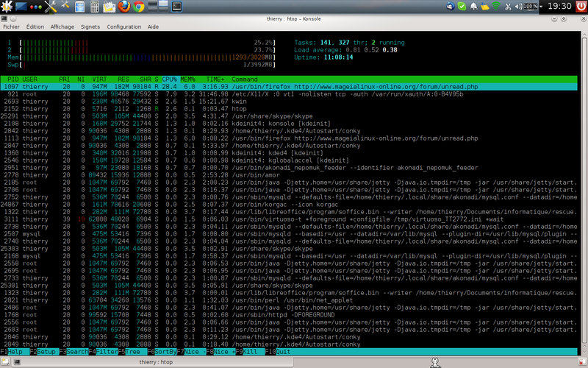Click the volume speaker tray icon
This screenshot has height=368, width=588.
(519, 7)
